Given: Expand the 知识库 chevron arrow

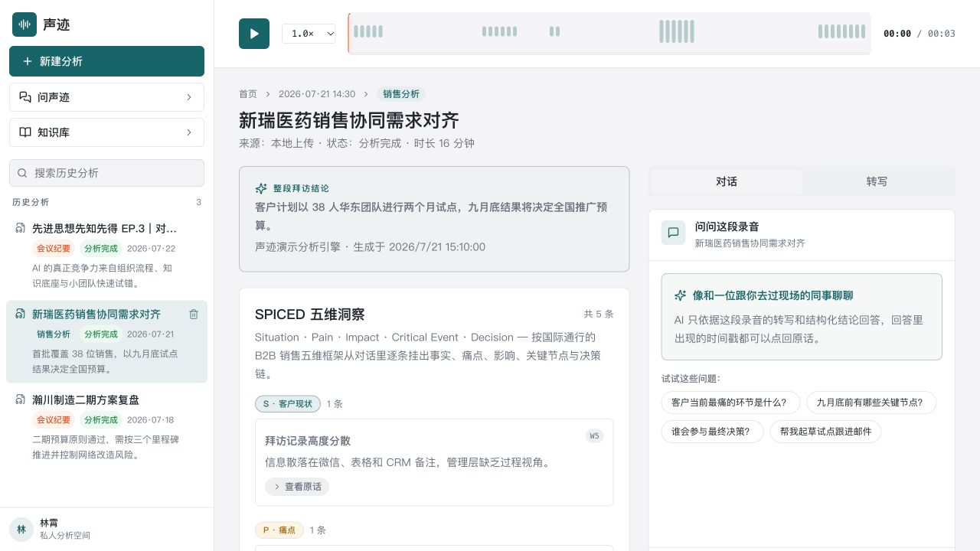Looking at the screenshot, I should (x=189, y=132).
